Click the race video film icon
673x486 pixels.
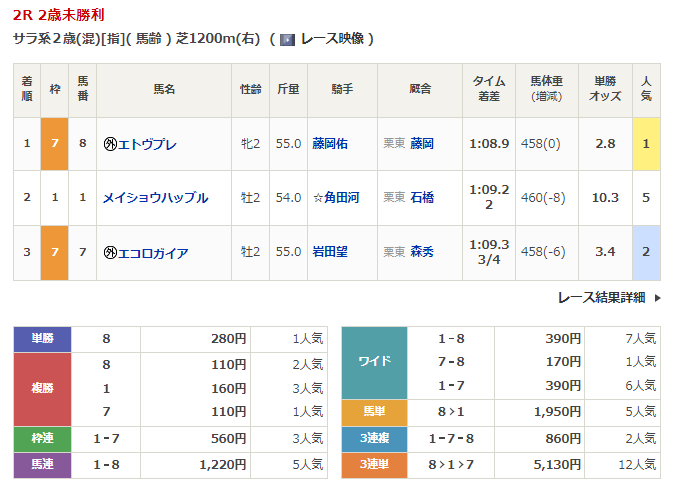(x=287, y=40)
